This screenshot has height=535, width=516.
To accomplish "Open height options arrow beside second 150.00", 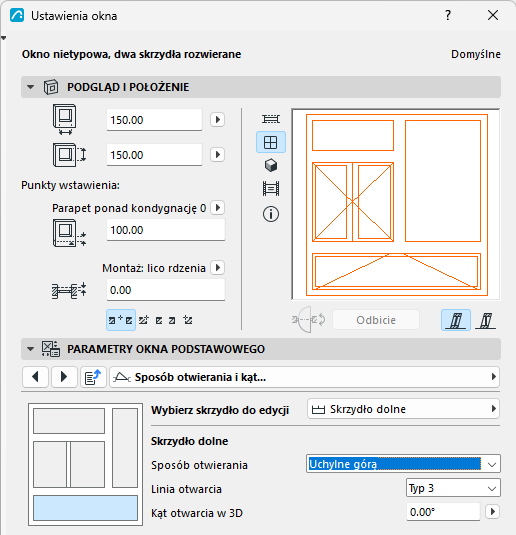I will click(217, 155).
